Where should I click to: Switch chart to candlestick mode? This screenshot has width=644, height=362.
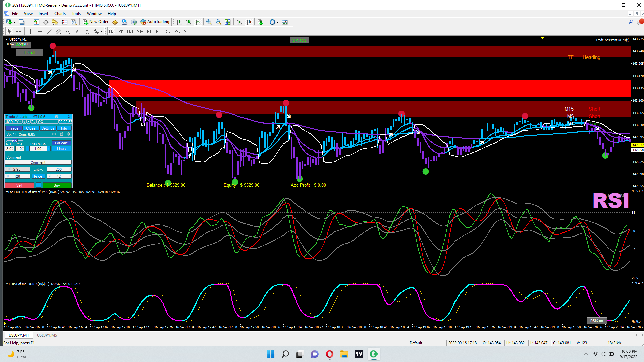[189, 22]
